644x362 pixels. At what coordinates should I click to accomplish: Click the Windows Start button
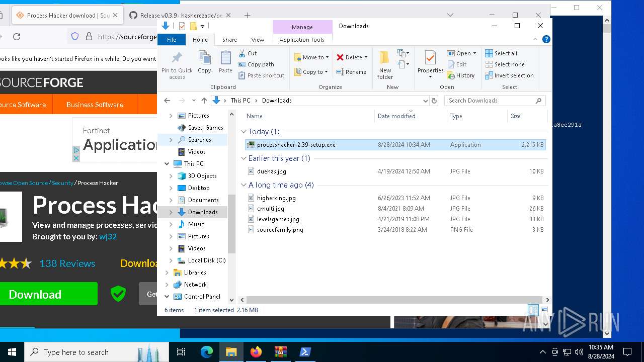(x=12, y=352)
